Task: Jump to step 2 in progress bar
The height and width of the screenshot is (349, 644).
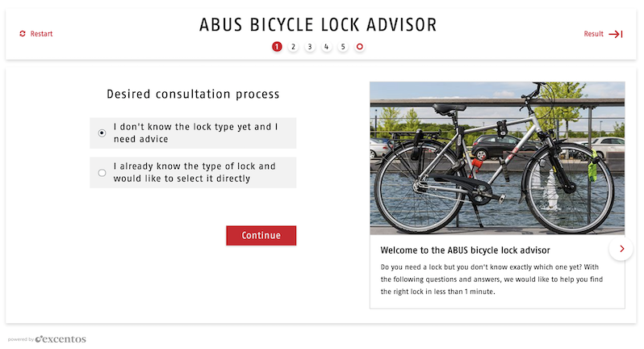Action: coord(293,47)
